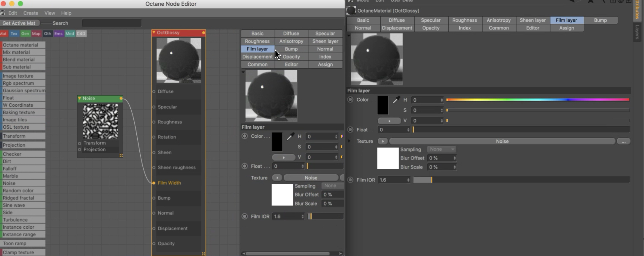644x256 pixels.
Task: Collapse the Node Editor material preview
Action: (243, 72)
